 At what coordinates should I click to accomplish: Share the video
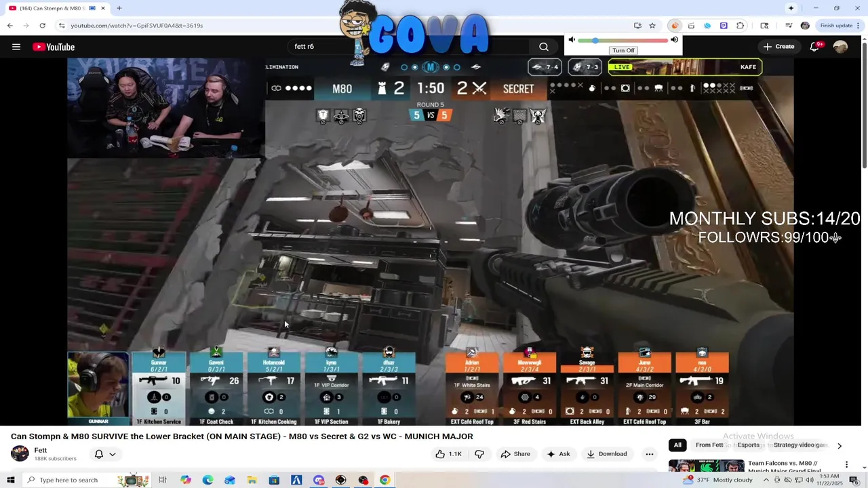point(515,454)
